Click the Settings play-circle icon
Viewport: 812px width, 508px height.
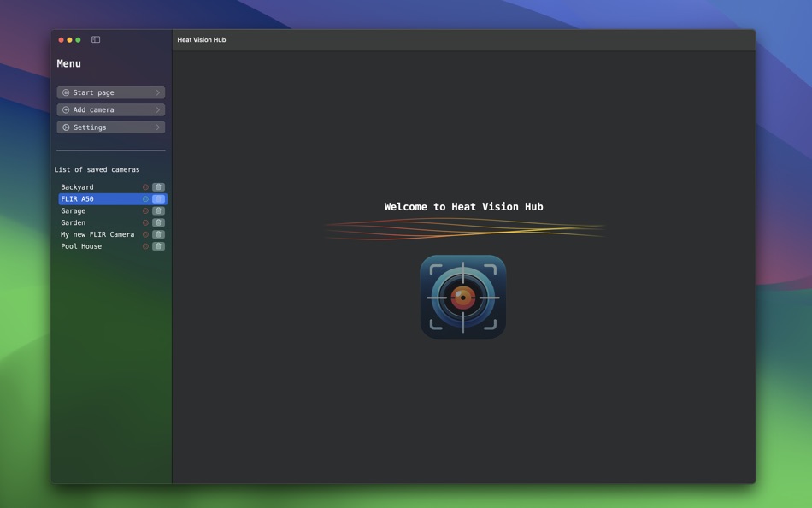66,127
